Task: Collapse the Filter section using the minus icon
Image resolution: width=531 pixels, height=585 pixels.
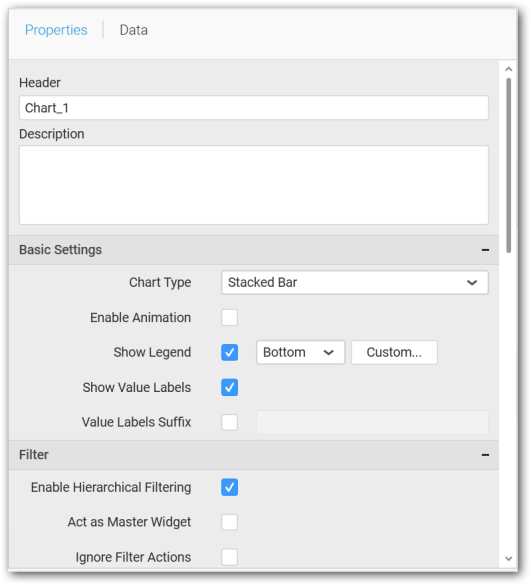Action: tap(485, 454)
